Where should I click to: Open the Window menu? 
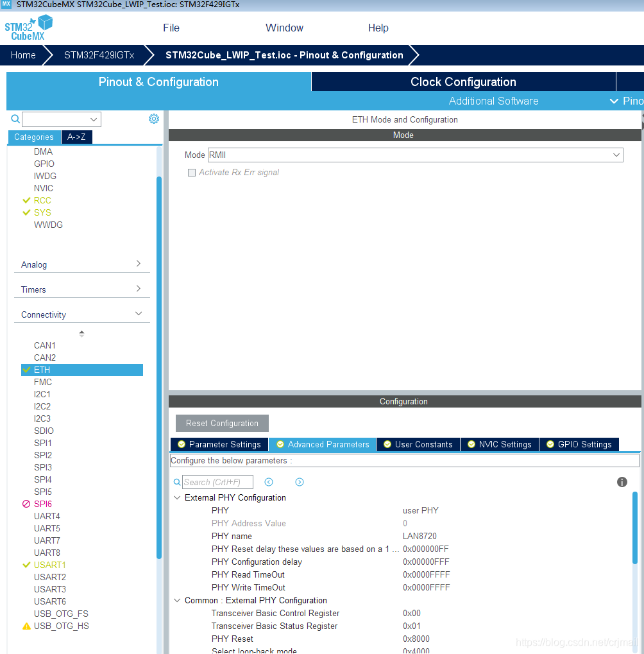point(284,28)
